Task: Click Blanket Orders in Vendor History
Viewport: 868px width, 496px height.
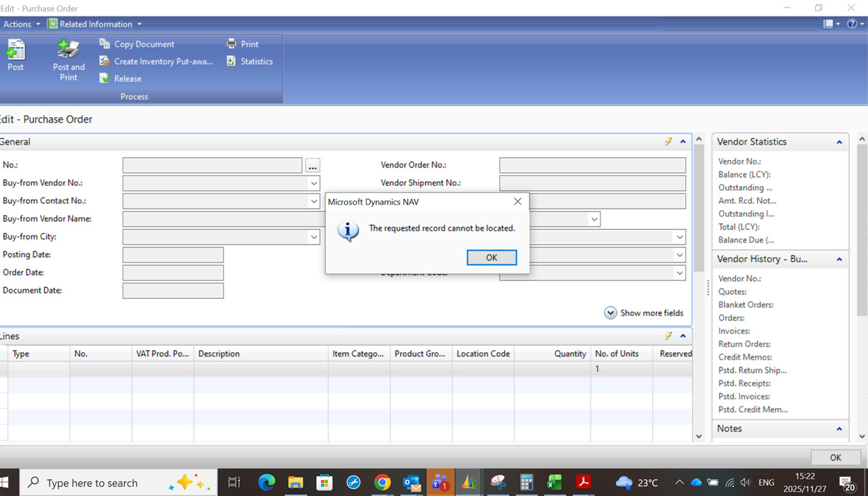Action: [745, 304]
